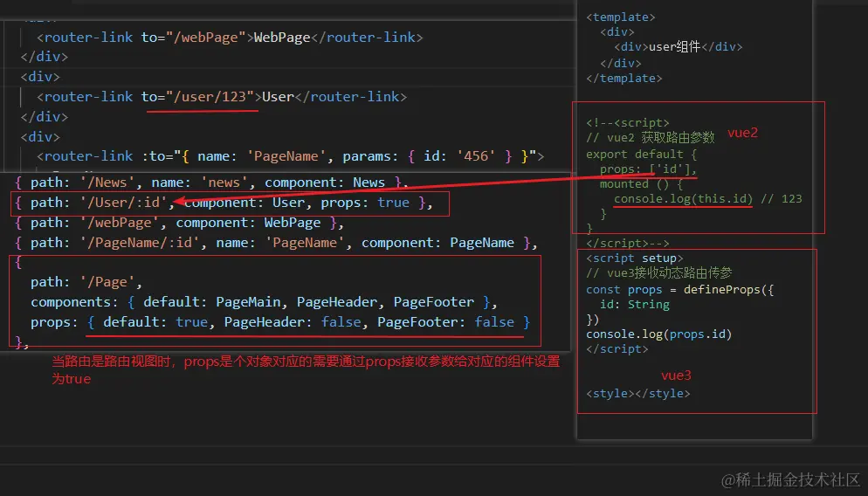Viewport: 868px width, 496px height.
Task: Click the "// vue2 获取路由参数" comment
Action: [651, 138]
